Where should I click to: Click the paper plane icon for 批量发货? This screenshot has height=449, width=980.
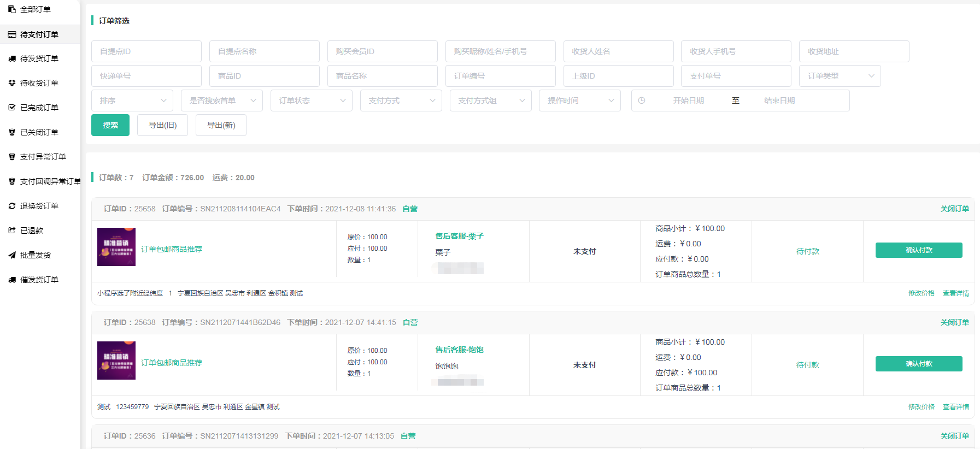click(12, 255)
